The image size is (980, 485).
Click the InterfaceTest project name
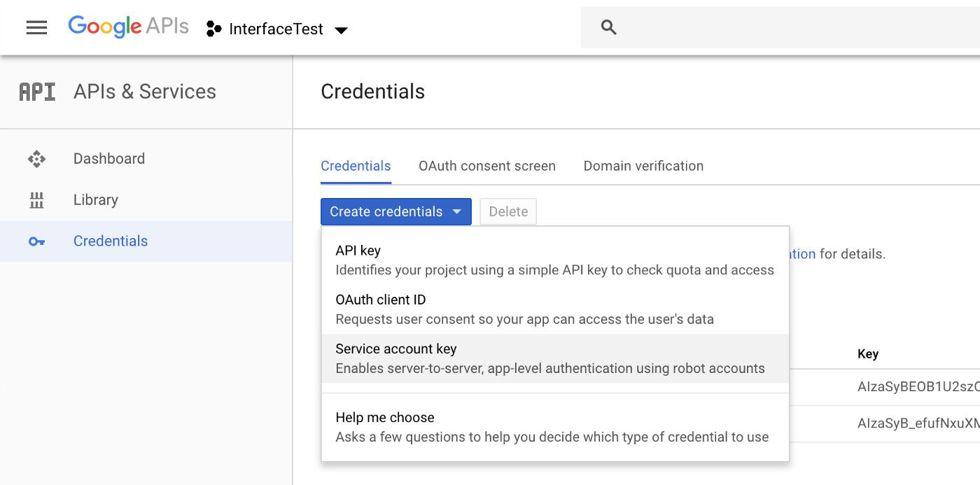coord(276,29)
